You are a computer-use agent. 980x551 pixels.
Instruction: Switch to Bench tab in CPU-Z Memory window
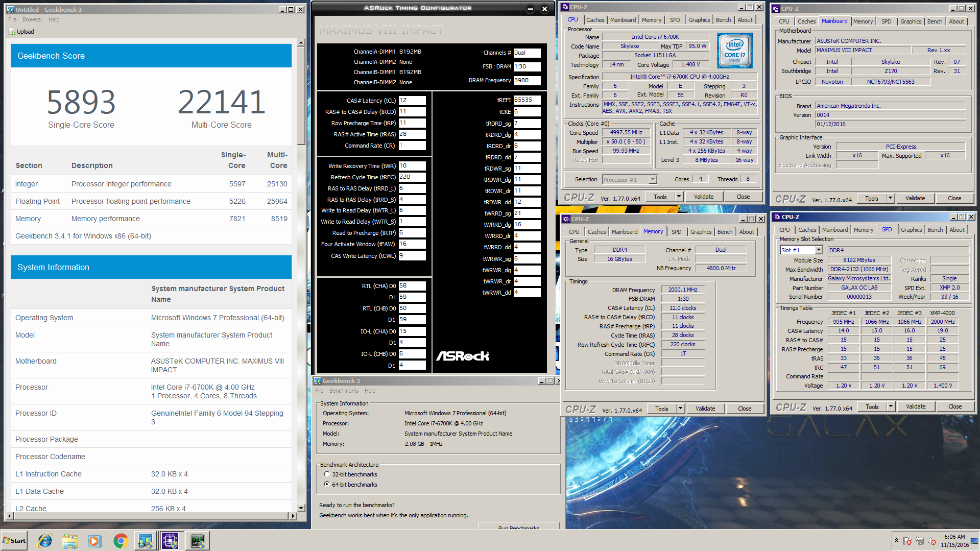[725, 232]
